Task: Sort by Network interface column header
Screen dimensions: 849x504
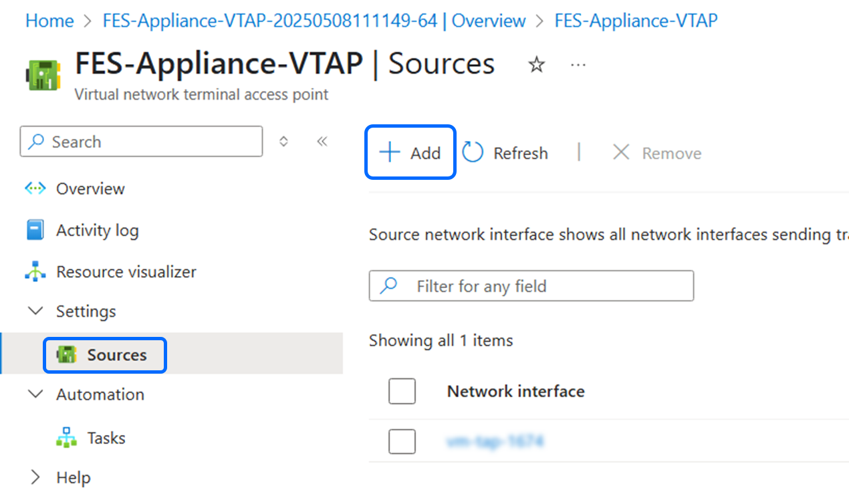Action: point(515,391)
